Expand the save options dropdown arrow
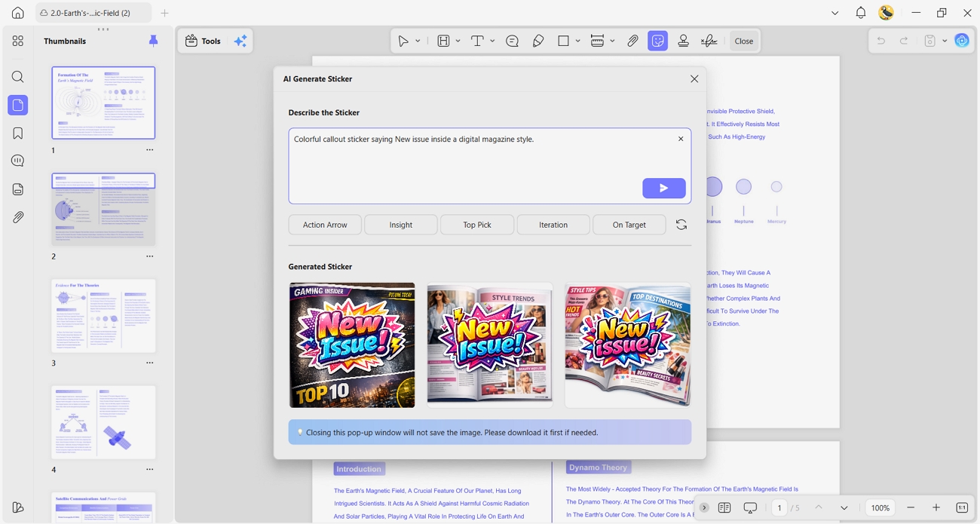Screen dimensions: 980x524 (x=945, y=41)
